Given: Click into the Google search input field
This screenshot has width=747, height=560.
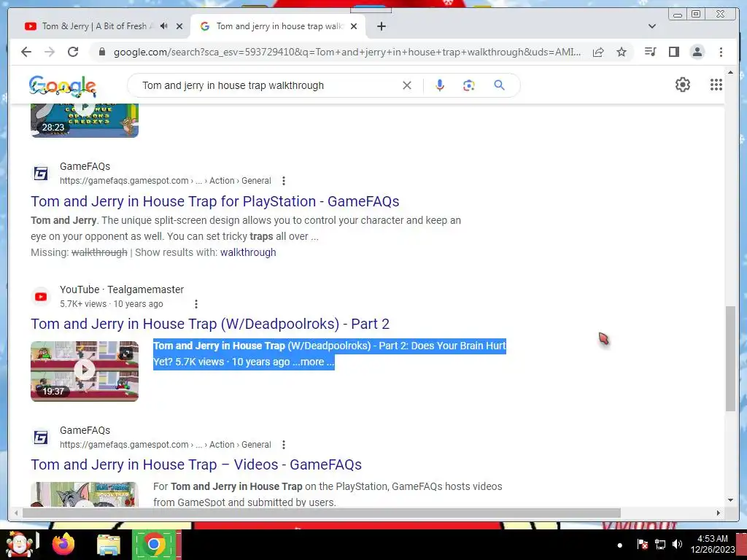Looking at the screenshot, I should (268, 85).
